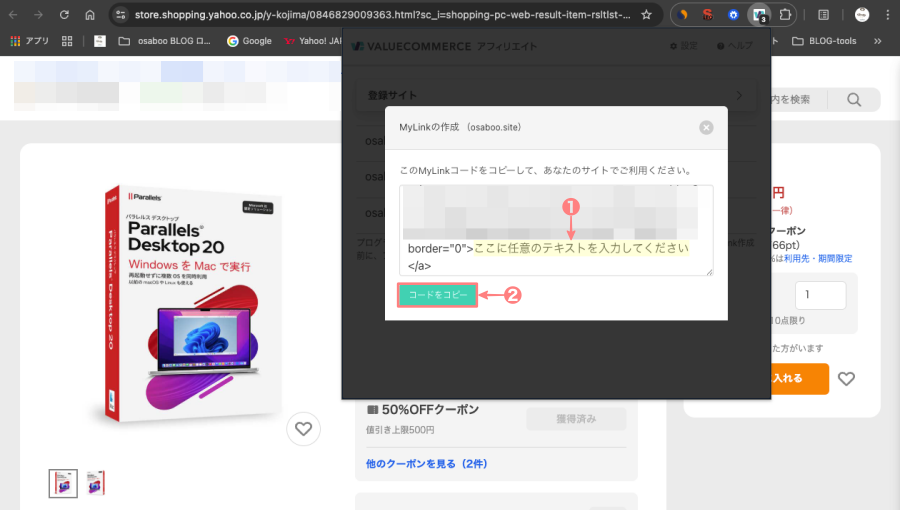Open 設定 in ValueCommerce popup
Screen dimensions: 900x510
click(684, 46)
